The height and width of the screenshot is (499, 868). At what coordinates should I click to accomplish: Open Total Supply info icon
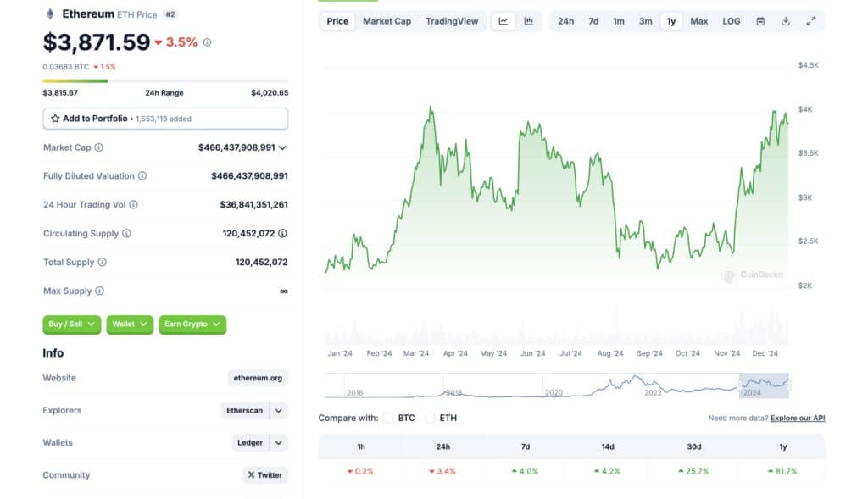103,263
